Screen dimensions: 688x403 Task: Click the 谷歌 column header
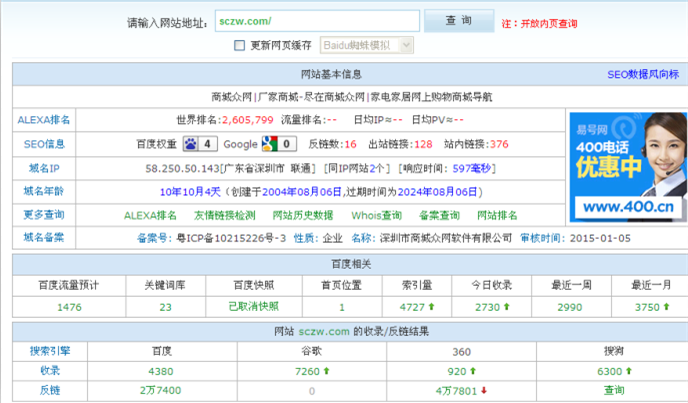[x=312, y=351]
